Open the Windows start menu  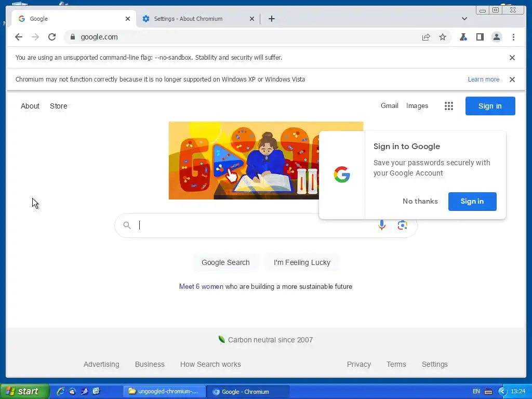25,391
